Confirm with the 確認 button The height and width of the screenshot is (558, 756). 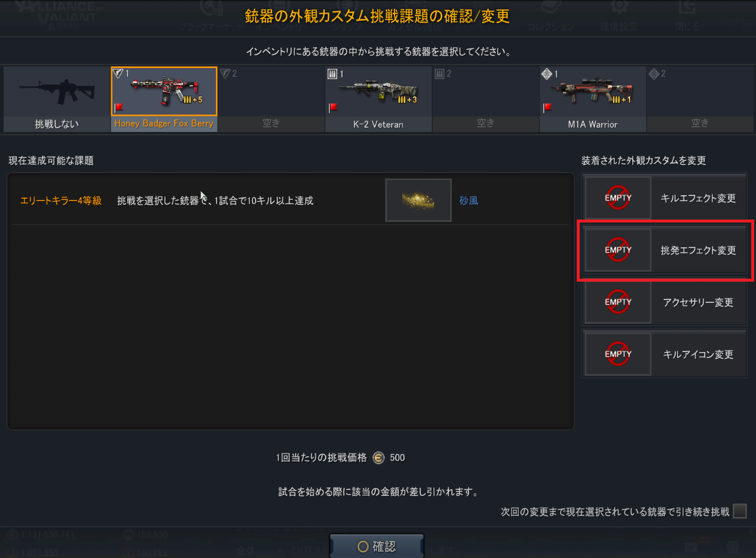click(377, 546)
